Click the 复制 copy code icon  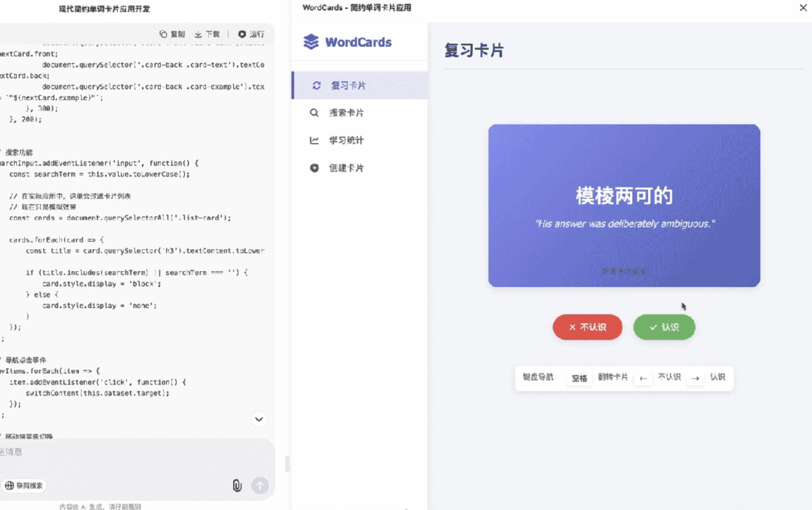pyautogui.click(x=163, y=34)
